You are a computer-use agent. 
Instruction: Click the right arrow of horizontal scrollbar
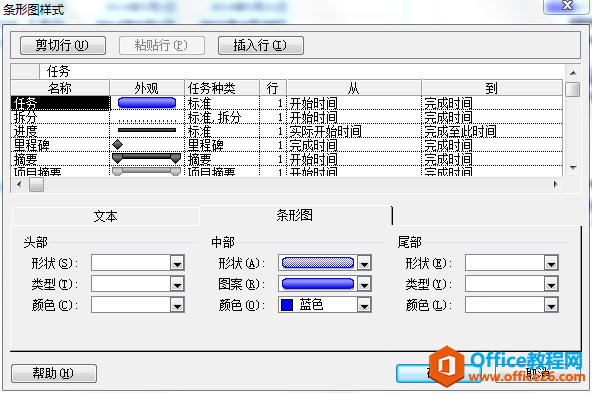555,185
